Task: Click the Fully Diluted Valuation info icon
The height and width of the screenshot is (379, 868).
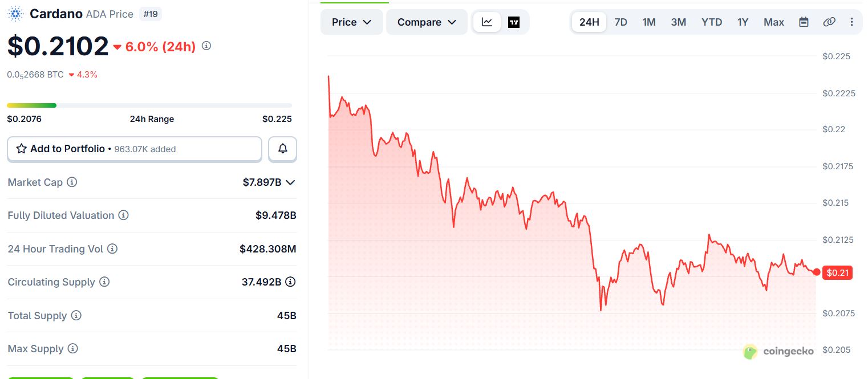Action: point(123,215)
